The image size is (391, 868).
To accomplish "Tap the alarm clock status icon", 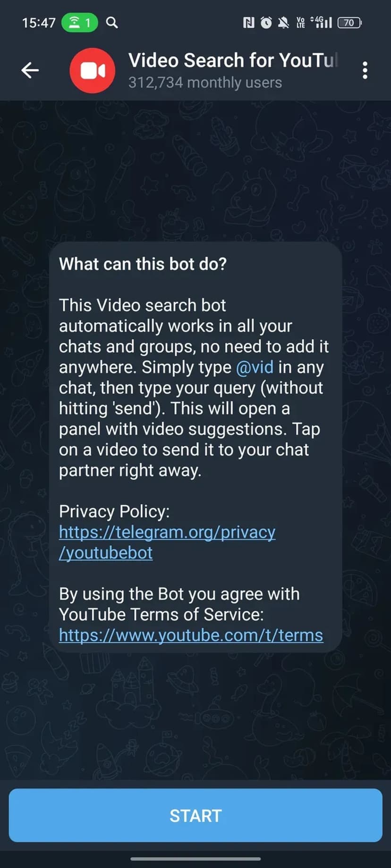I will [266, 22].
